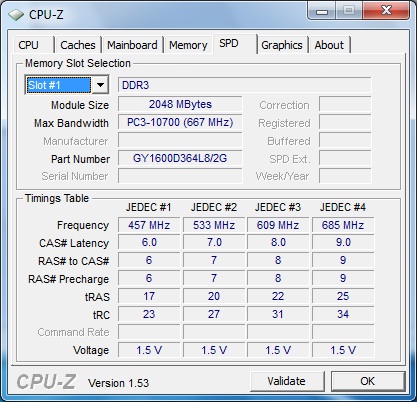Click the tRAS value 17
This screenshot has width=417, height=402.
tap(149, 296)
